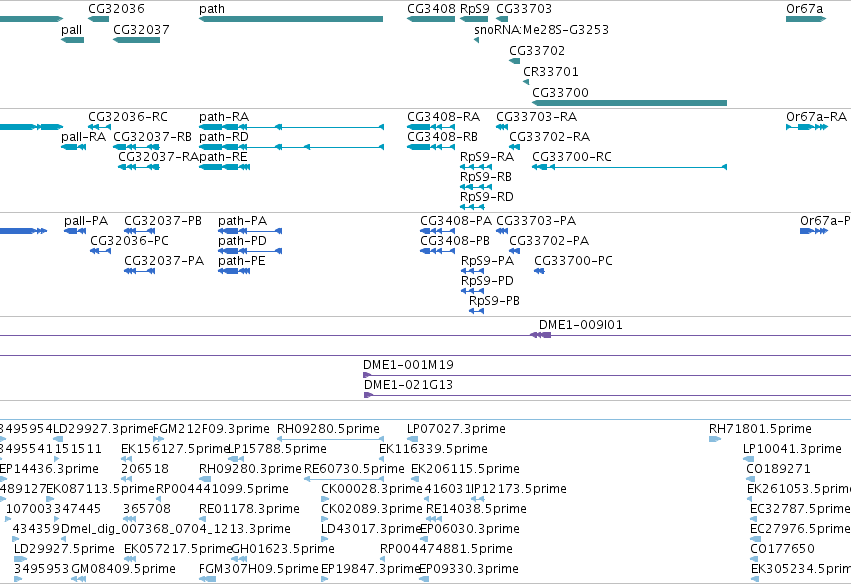Click the CO177650 EST label
This screenshot has width=851, height=584.
click(x=781, y=549)
